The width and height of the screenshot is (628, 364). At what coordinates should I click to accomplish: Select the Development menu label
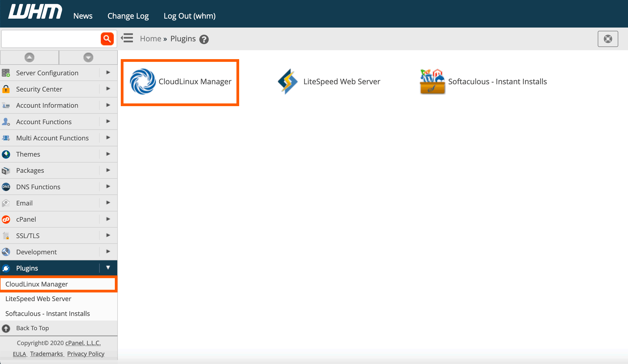click(36, 252)
